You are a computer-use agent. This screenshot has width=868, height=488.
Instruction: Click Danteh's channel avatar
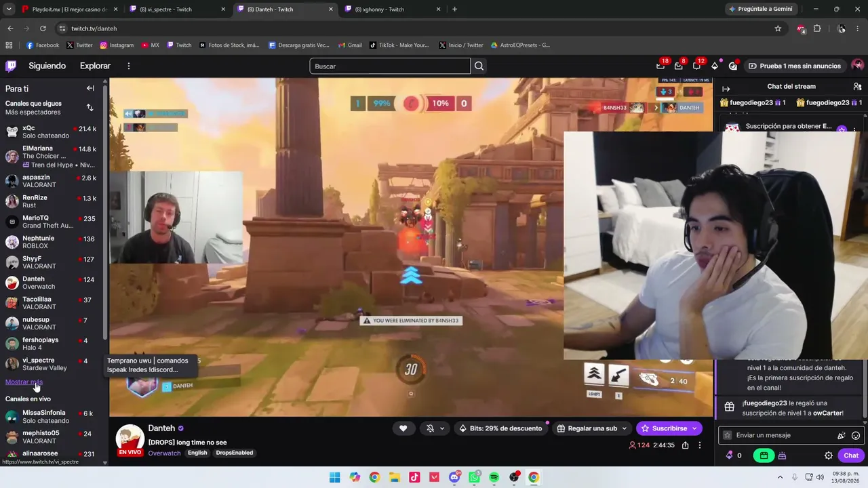pyautogui.click(x=130, y=439)
